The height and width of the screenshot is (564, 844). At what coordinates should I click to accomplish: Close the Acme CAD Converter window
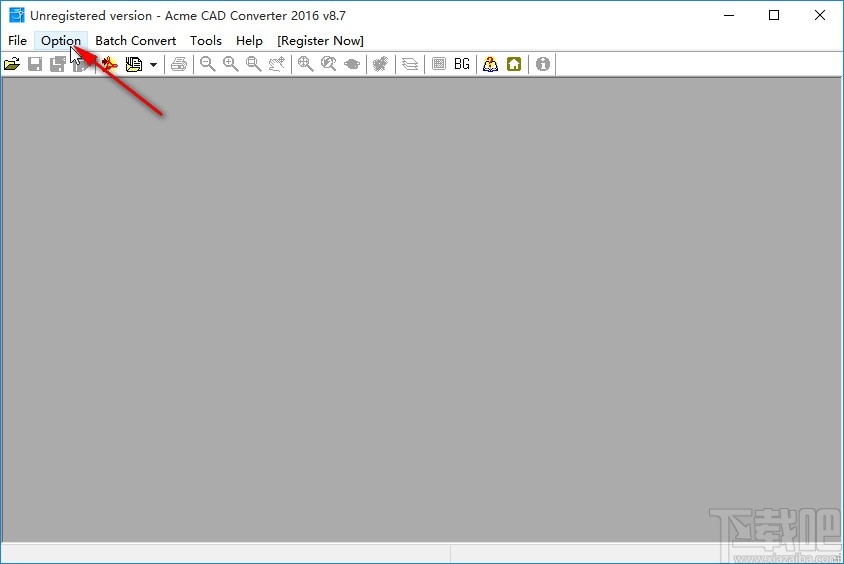coord(820,15)
